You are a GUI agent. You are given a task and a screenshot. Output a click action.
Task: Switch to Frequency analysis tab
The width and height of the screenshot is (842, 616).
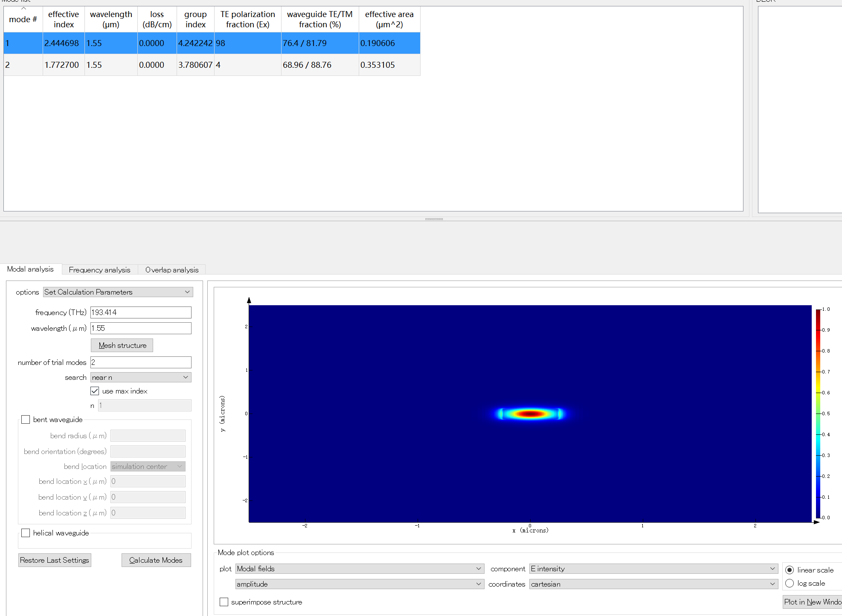99,270
